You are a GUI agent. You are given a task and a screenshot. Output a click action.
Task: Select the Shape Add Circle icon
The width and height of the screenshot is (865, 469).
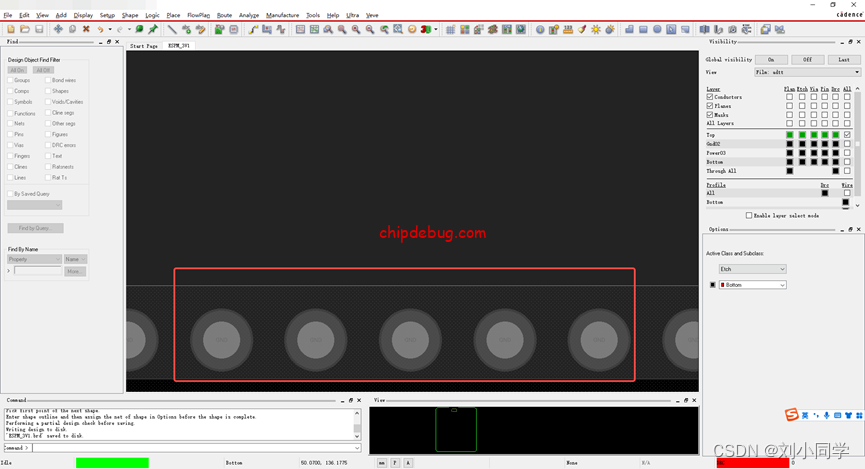658,30
